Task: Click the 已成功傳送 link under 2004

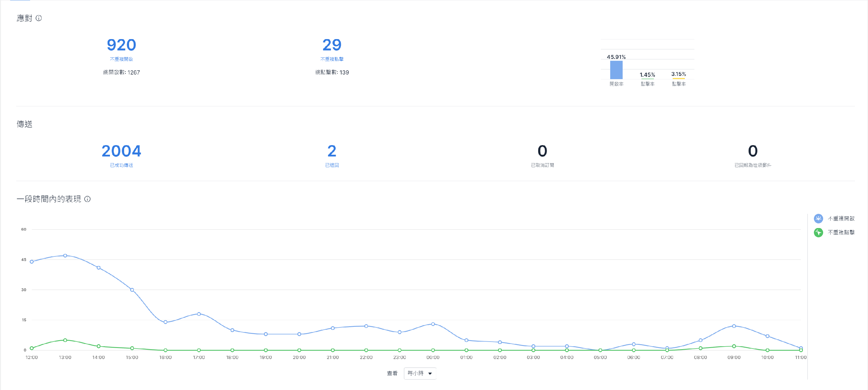Action: 121,165
